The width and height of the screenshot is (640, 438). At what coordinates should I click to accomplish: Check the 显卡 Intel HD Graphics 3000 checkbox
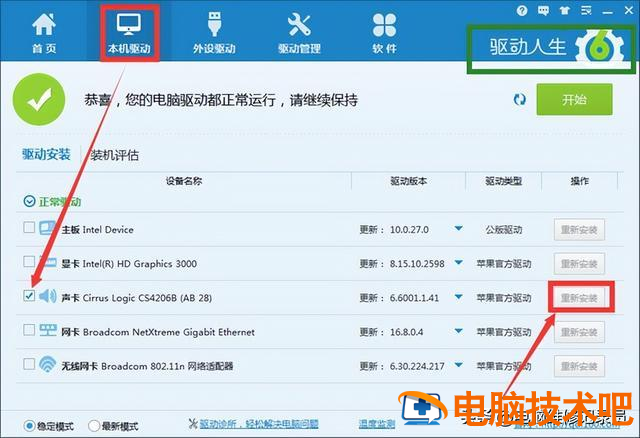(x=29, y=261)
